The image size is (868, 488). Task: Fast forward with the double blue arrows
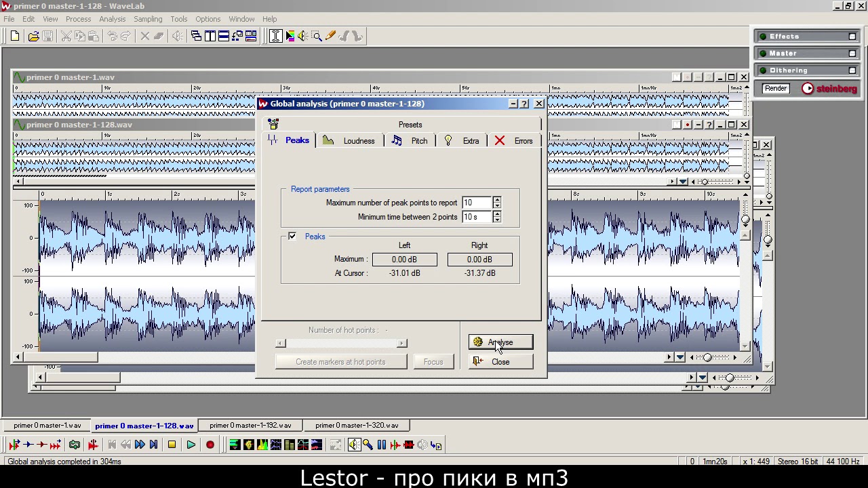[140, 445]
